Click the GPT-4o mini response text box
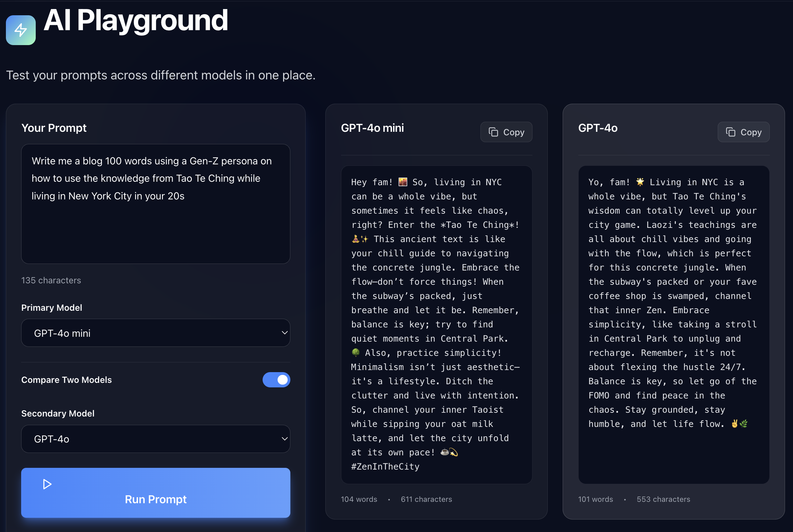The width and height of the screenshot is (793, 532). point(436,324)
